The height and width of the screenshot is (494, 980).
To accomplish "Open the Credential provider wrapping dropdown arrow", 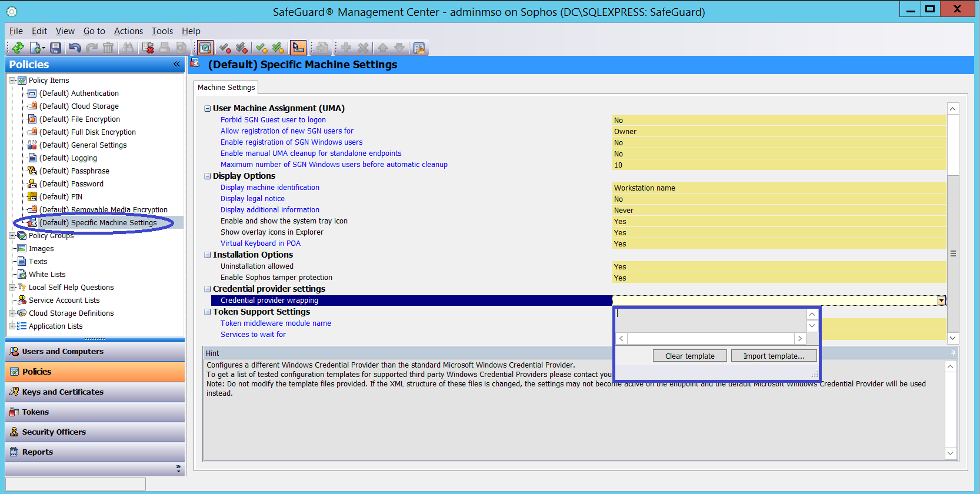I will pos(942,301).
